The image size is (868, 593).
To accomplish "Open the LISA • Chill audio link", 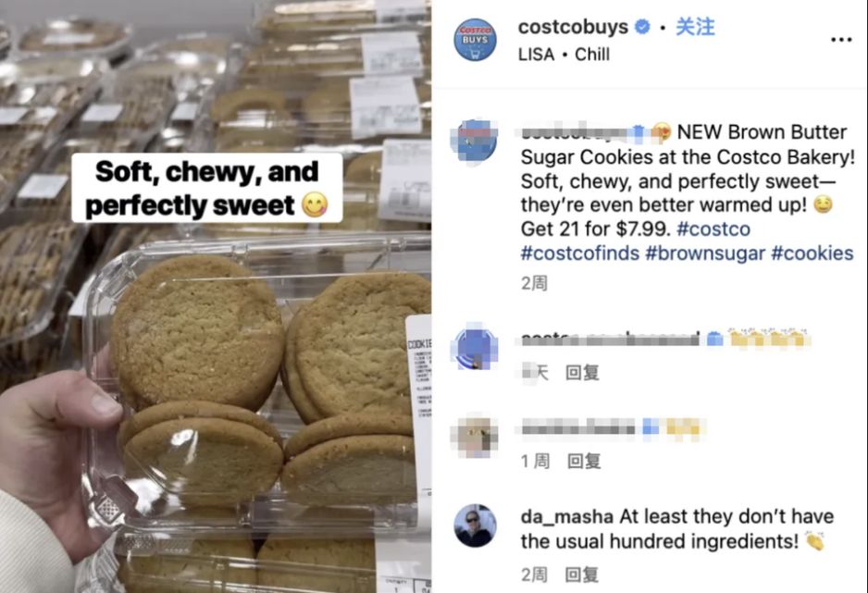I will tap(564, 55).
